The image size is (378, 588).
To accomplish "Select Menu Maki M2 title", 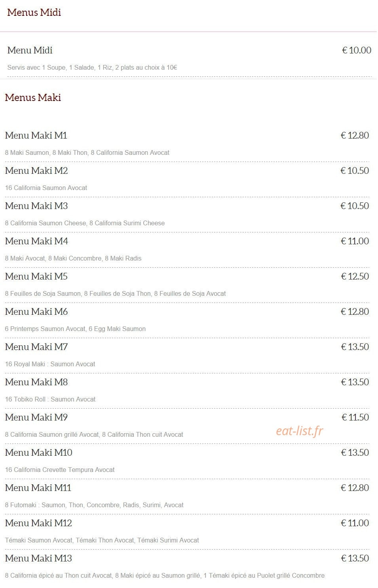I will click(x=36, y=171).
